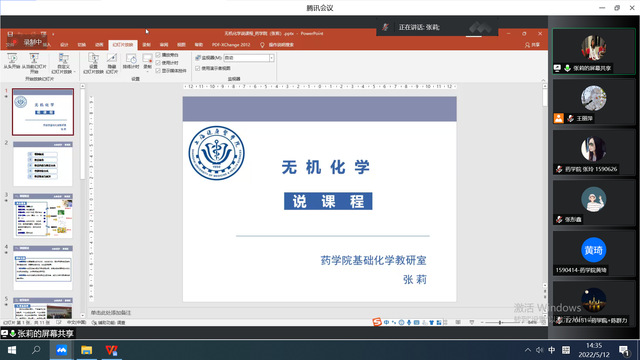Open the Slide Show ribbon tab

tap(123, 45)
